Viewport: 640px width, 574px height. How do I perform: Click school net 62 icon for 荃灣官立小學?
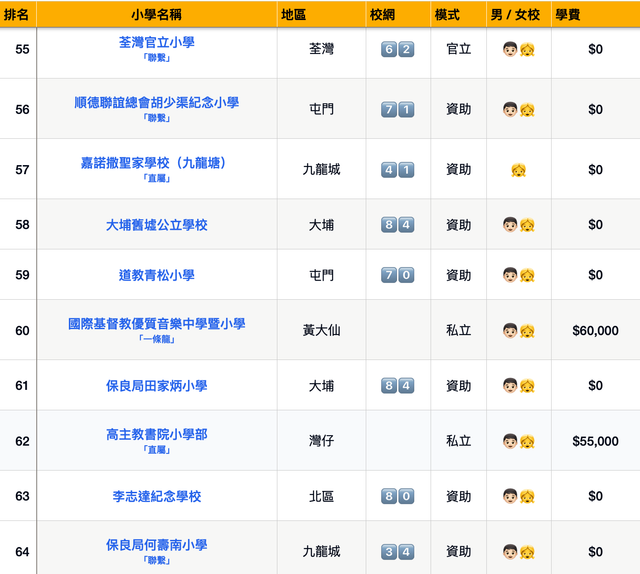(398, 49)
